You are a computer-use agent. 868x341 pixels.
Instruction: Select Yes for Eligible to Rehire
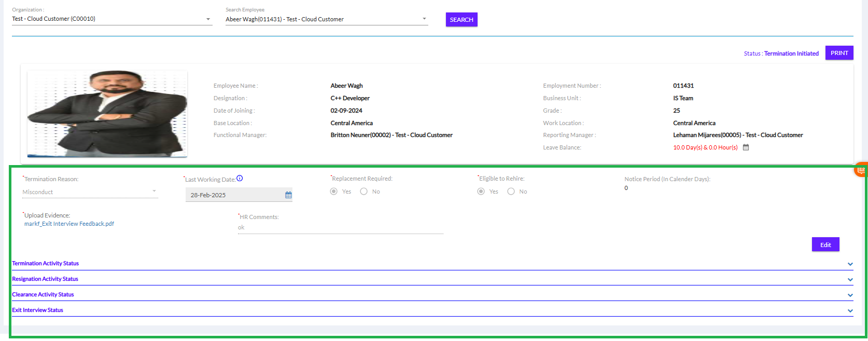[481, 192]
